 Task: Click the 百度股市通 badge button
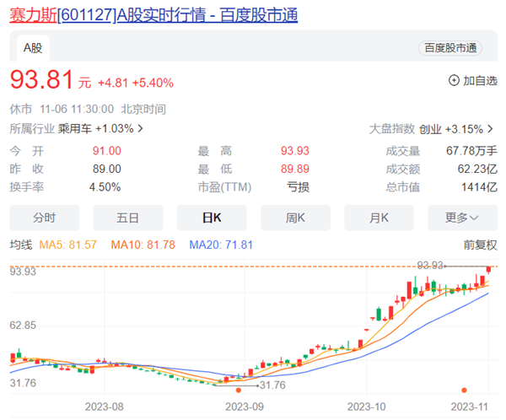pyautogui.click(x=450, y=48)
